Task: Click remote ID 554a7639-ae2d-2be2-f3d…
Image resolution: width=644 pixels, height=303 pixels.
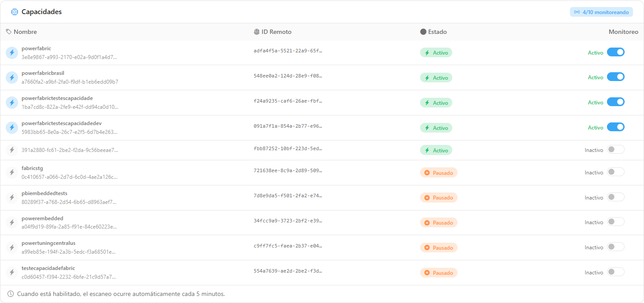Action: 288,270
